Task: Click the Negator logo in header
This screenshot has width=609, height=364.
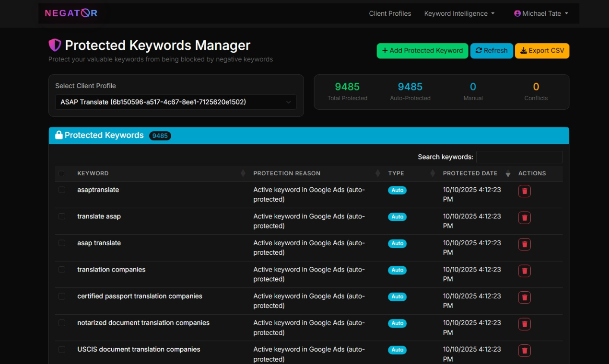Action: pos(71,13)
